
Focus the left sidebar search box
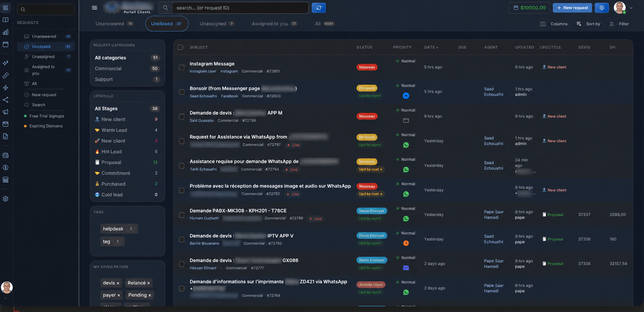(x=46, y=9)
